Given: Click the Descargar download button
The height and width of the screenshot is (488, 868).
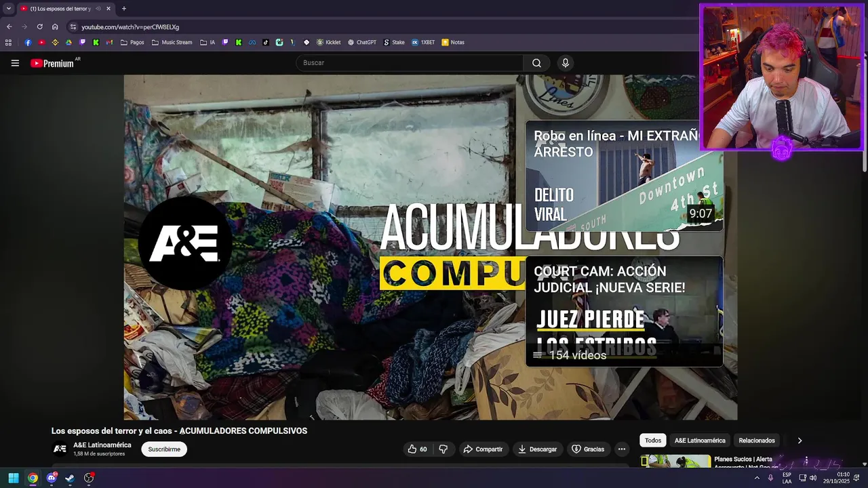Looking at the screenshot, I should coord(537,449).
